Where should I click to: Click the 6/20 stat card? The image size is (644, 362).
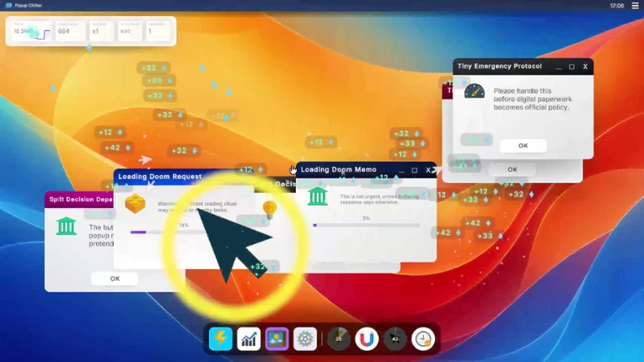pyautogui.click(x=130, y=31)
